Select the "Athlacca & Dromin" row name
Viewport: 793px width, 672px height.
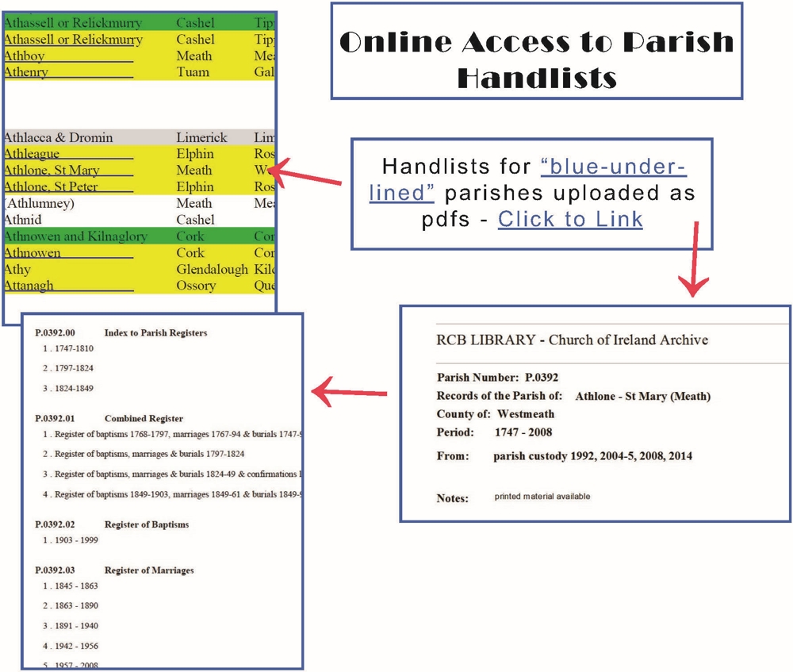[x=58, y=137]
